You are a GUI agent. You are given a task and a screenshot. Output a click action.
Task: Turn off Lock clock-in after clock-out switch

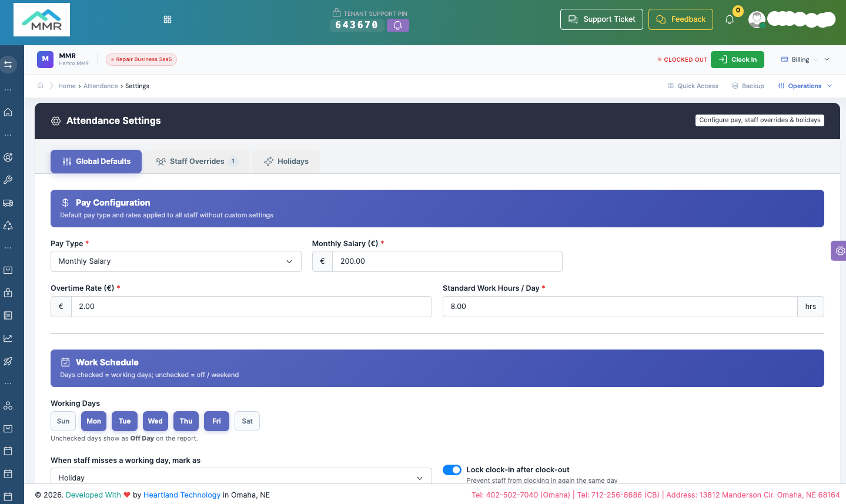pos(452,470)
